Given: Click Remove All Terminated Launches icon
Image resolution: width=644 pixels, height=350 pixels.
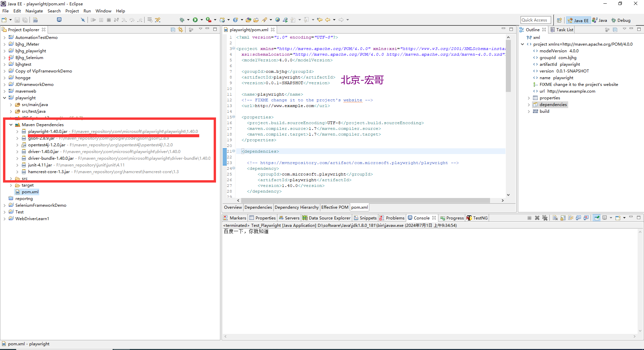Looking at the screenshot, I should (x=545, y=218).
